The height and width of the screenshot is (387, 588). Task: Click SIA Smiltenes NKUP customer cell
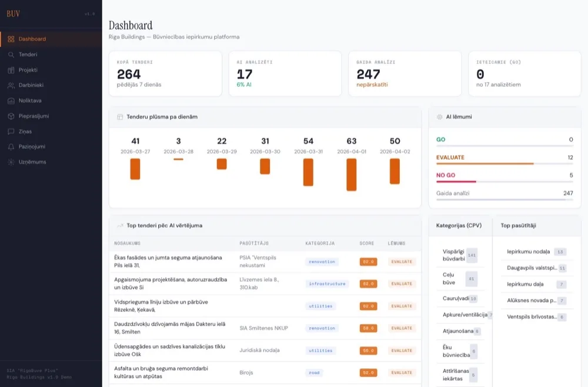click(x=263, y=328)
